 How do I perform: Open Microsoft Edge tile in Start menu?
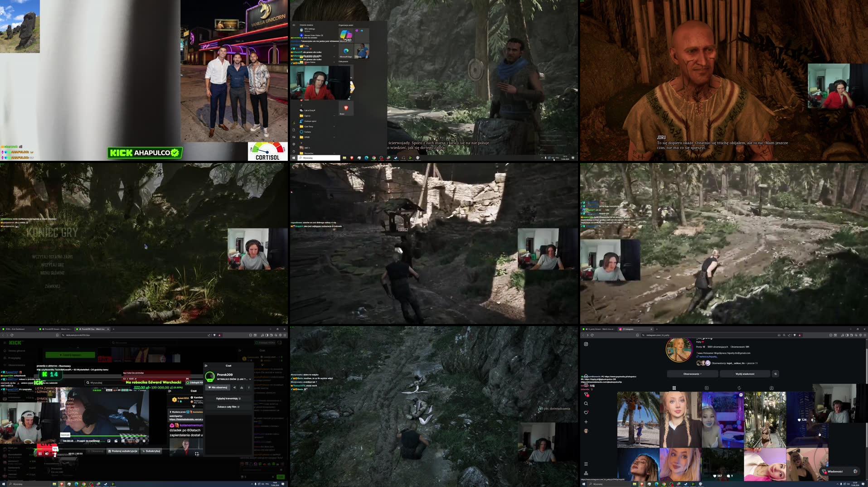point(346,51)
